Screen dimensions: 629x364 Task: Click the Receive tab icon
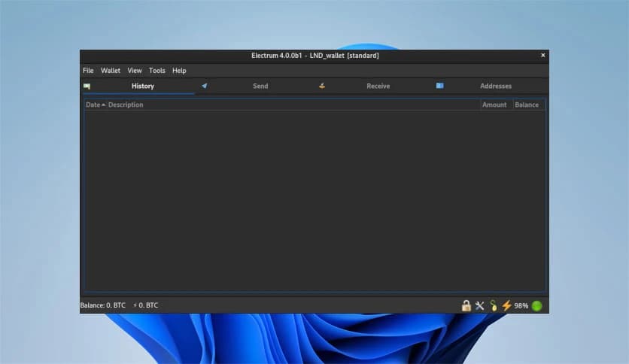[322, 86]
